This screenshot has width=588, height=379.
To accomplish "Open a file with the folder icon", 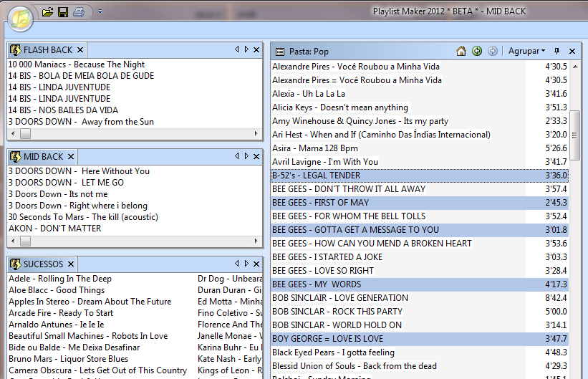I will 47,12.
